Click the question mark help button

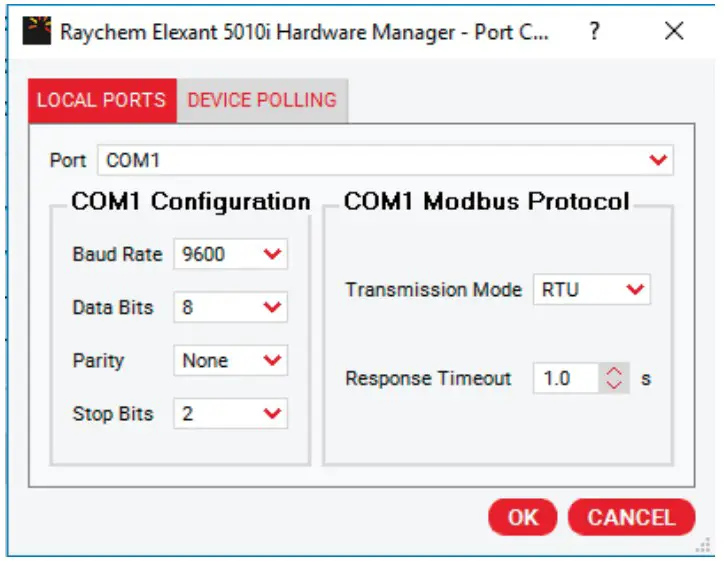point(595,31)
